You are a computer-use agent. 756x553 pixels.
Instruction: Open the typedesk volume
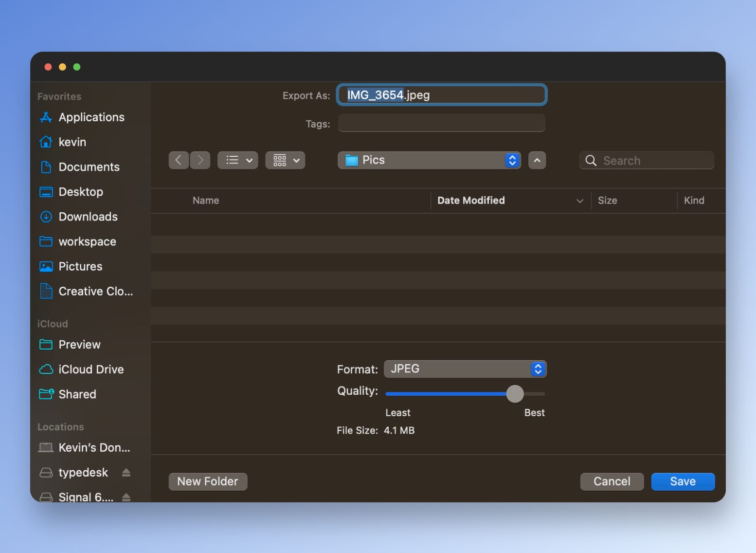73,472
